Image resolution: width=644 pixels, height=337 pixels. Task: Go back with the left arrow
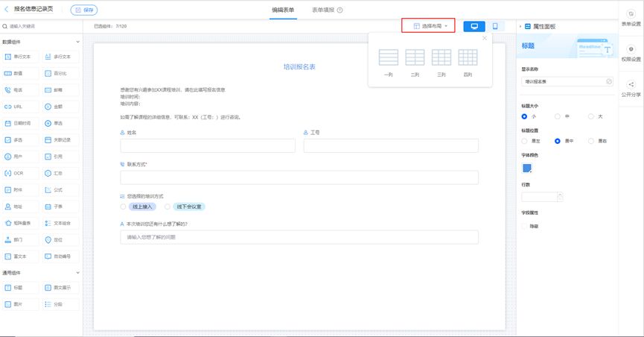[6, 9]
